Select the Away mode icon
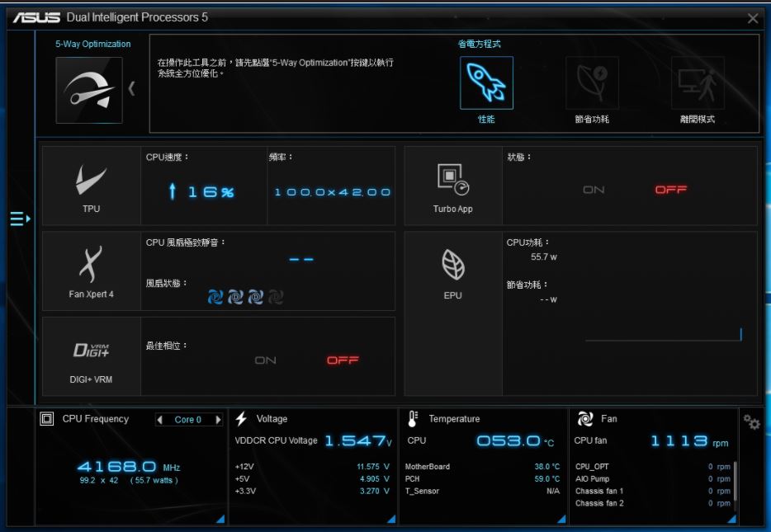 point(698,83)
